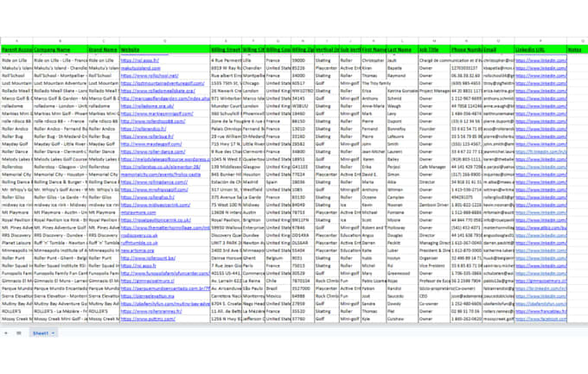The height and width of the screenshot is (374, 588).
Task: Select the First Name header cell
Action: 374,49
